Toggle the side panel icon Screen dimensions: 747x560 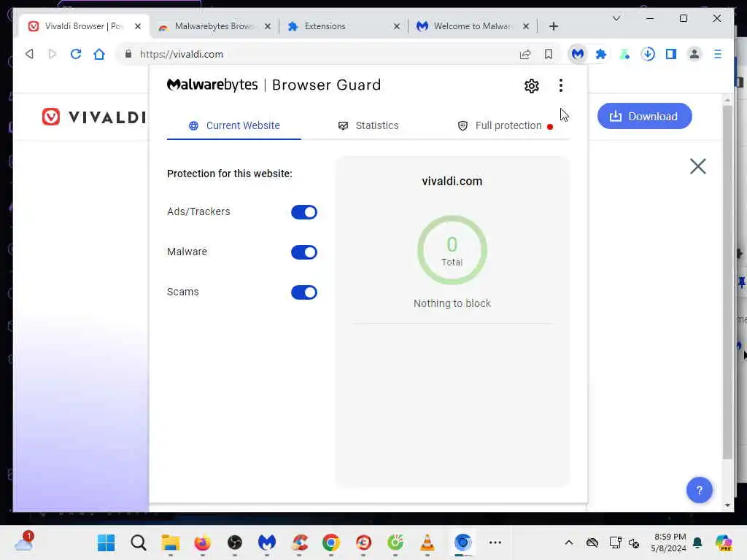pyautogui.click(x=671, y=54)
